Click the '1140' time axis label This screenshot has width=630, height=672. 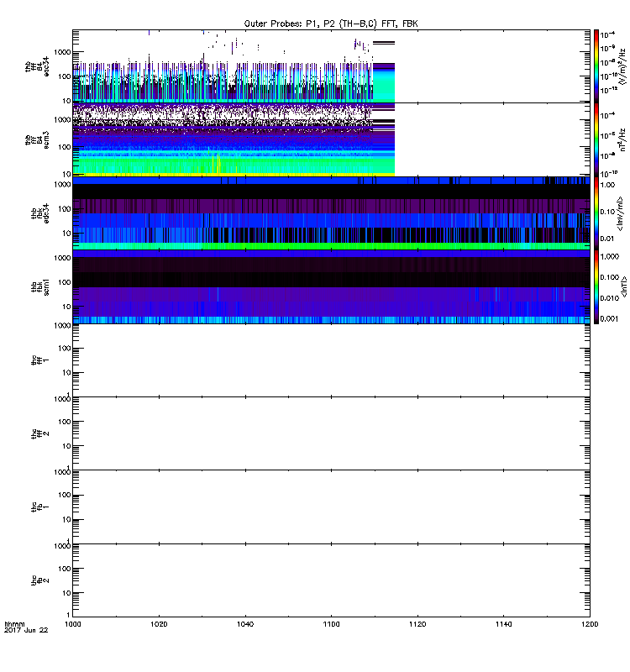click(x=503, y=624)
